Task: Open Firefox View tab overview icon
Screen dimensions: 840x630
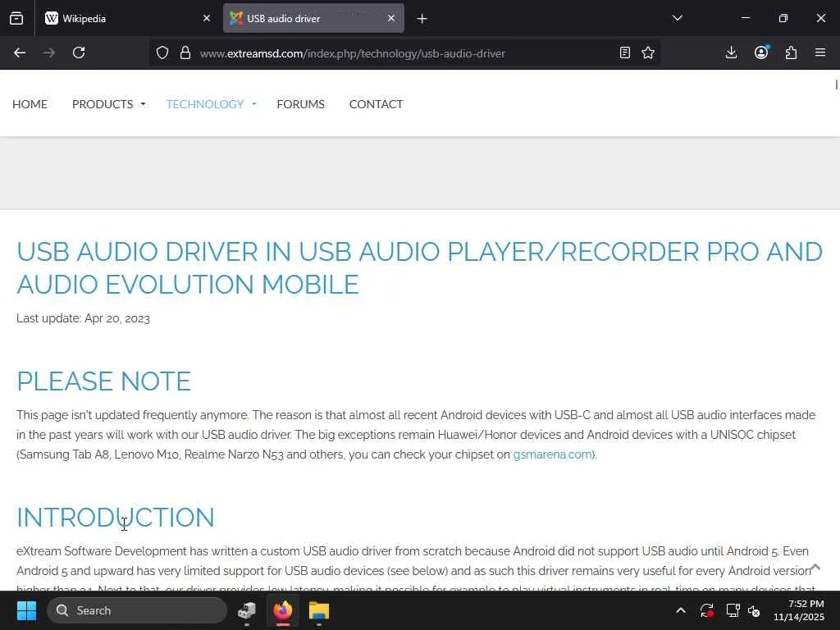Action: (x=16, y=19)
